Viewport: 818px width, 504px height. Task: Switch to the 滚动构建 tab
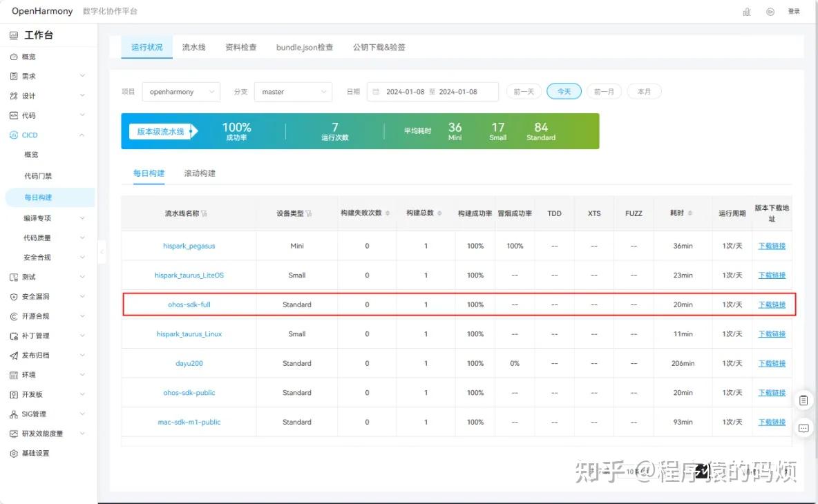(198, 173)
